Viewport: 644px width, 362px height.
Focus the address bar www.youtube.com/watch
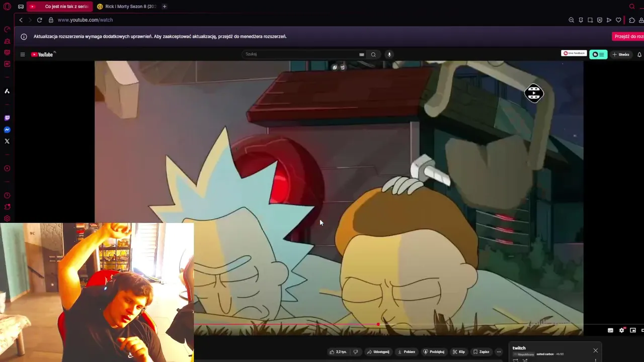coord(85,20)
